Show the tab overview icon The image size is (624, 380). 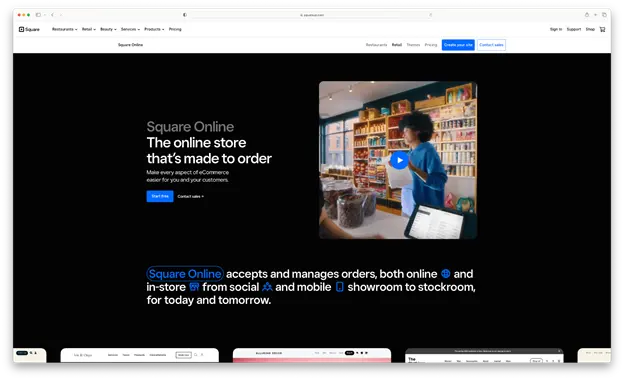click(x=604, y=15)
